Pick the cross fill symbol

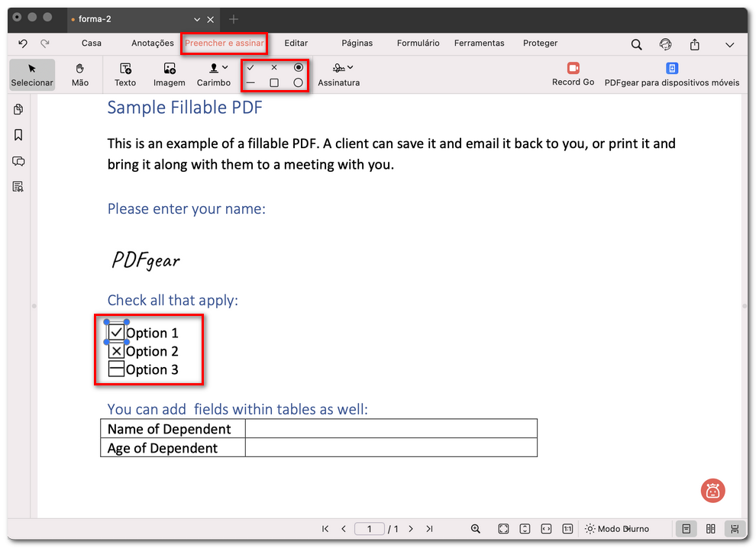coord(274,67)
